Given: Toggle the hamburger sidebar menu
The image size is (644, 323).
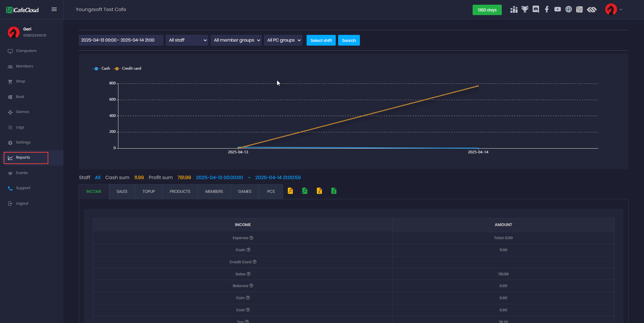Looking at the screenshot, I should [54, 9].
